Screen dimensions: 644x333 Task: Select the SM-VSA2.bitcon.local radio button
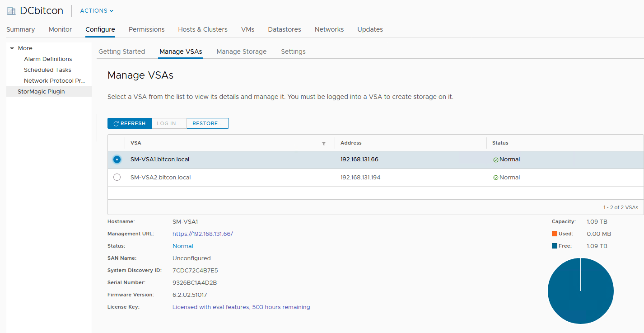tap(117, 178)
